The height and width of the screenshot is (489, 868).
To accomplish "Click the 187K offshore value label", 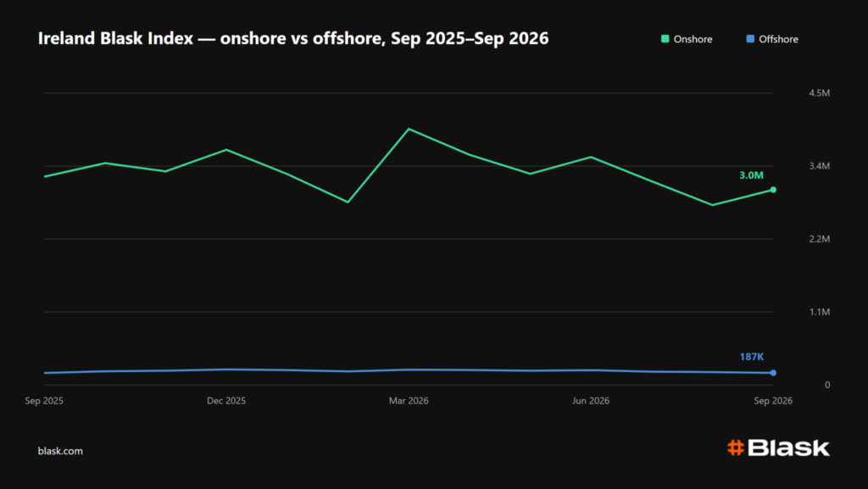I will click(751, 357).
